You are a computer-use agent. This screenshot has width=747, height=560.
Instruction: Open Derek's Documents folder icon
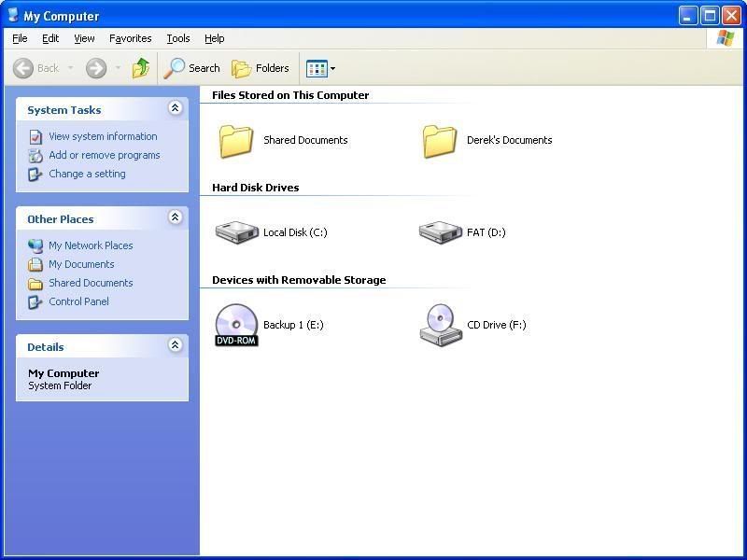tap(440, 141)
